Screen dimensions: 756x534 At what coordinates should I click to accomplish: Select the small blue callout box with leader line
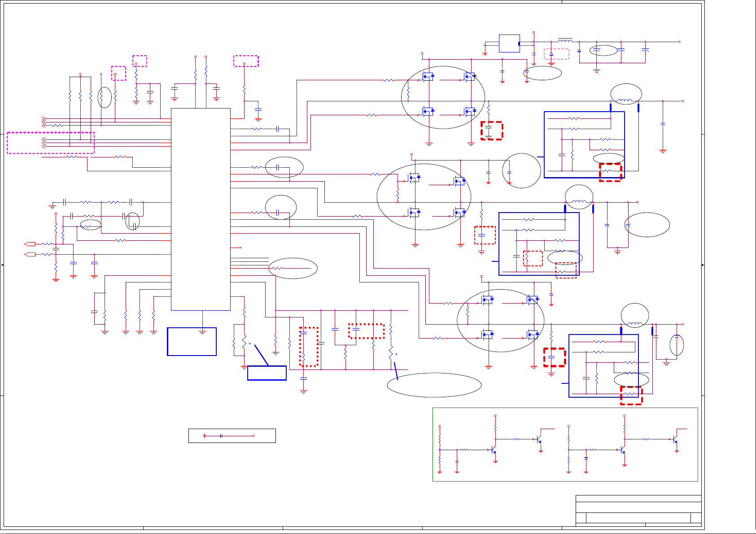pos(267,373)
